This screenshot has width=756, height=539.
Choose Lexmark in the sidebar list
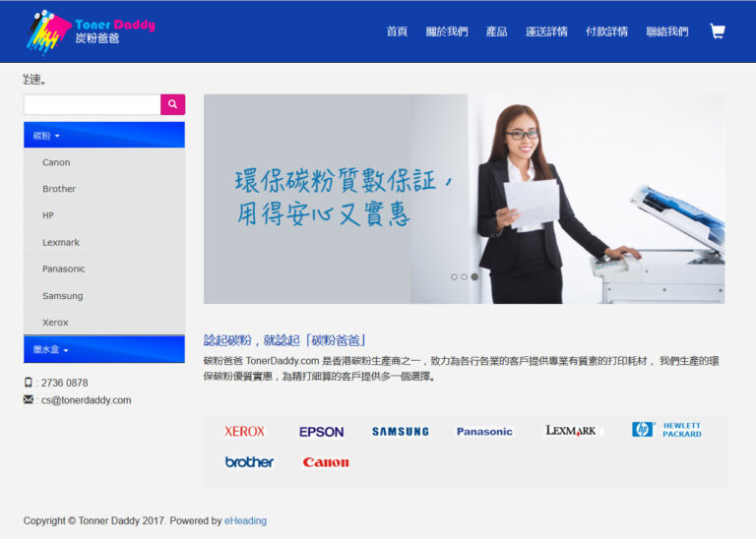61,242
